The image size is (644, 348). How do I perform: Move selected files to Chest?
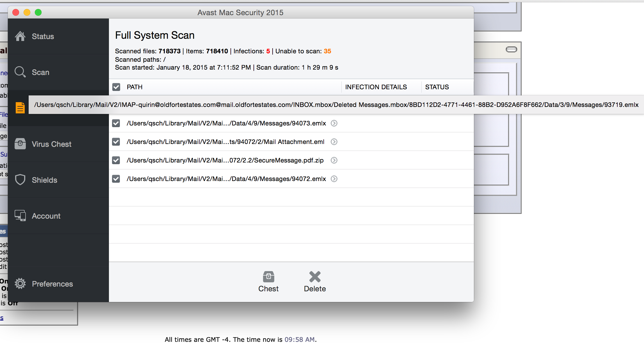tap(268, 281)
